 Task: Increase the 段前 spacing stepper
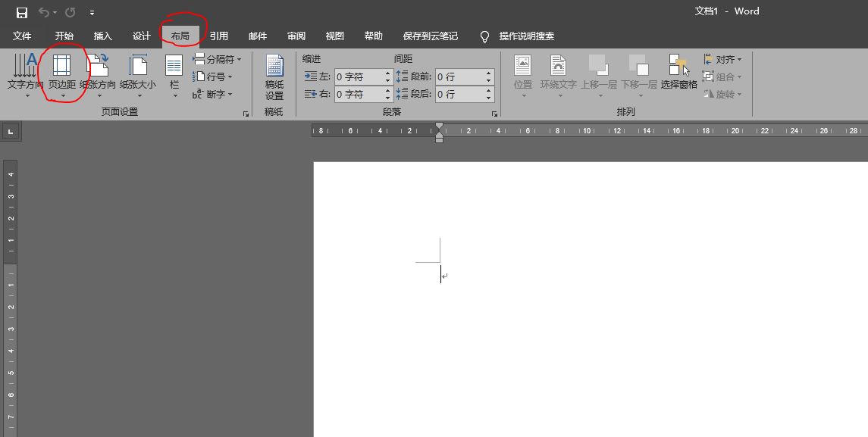coord(489,73)
